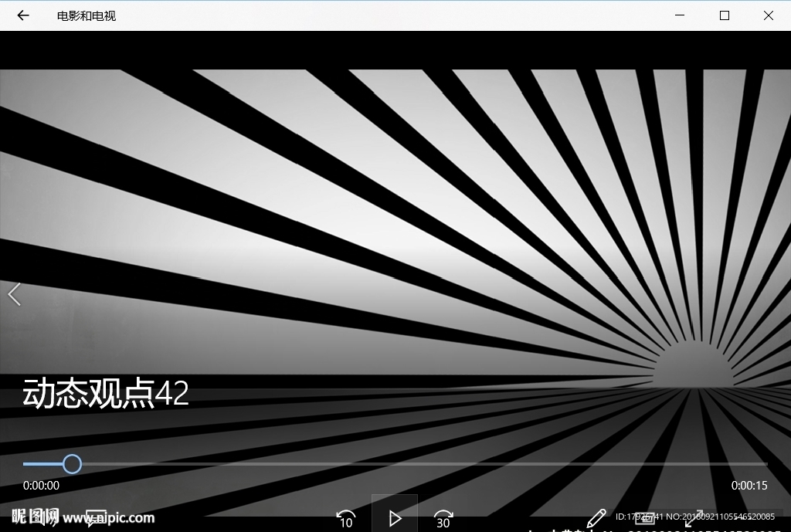791x532 pixels.
Task: Go back using the top-left arrow
Action: (23, 15)
